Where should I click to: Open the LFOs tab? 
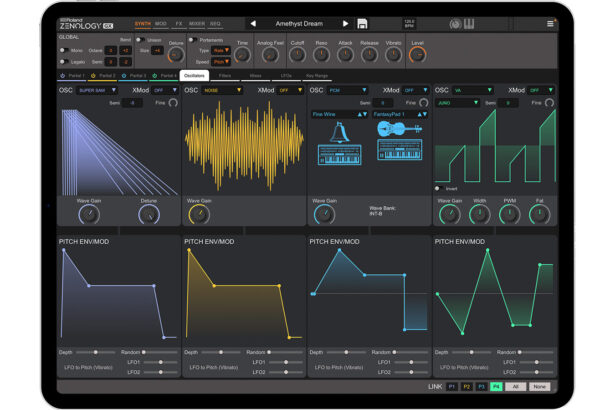click(x=286, y=76)
